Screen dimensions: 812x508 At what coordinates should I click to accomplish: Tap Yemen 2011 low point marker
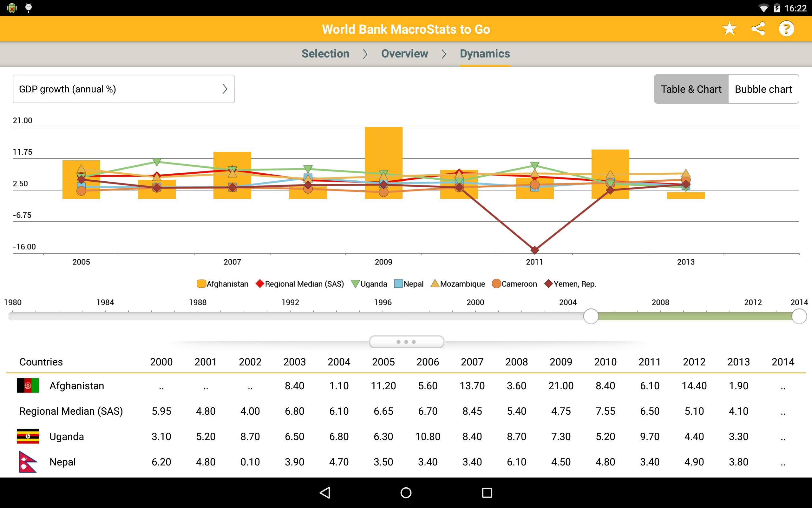click(535, 250)
